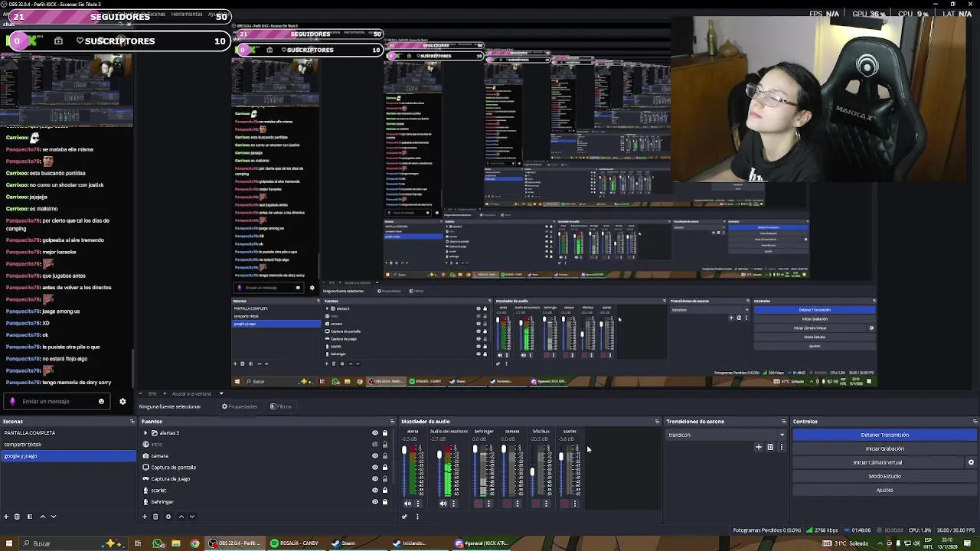Viewport: 980px width, 551px height.
Task: Open Propiedades for the source
Action: click(x=239, y=406)
